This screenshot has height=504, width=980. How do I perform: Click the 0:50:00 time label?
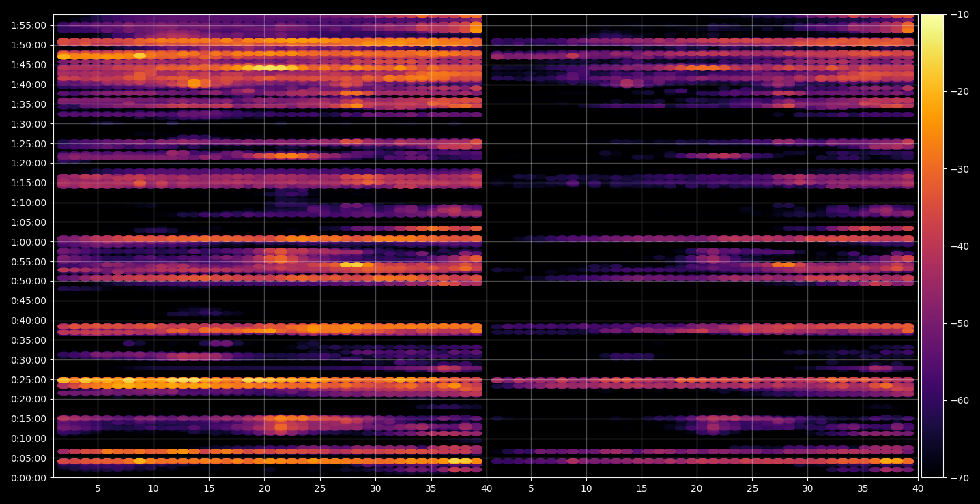(x=28, y=281)
